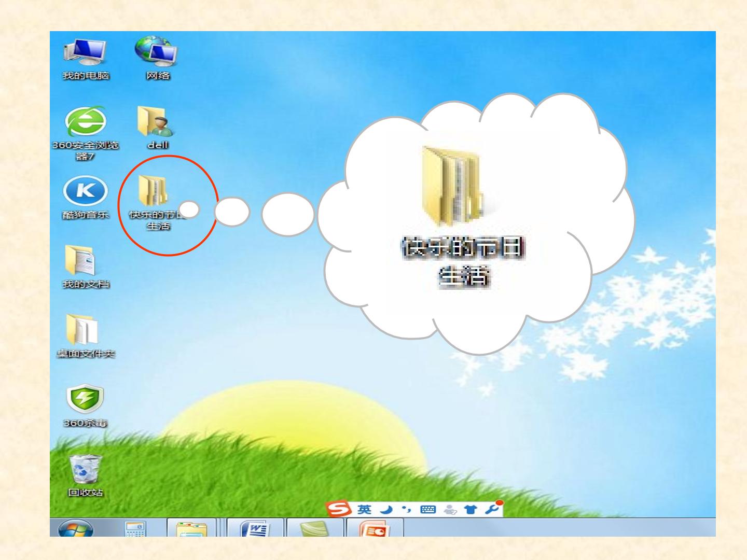Open the 桌面文件夹 folder icon
Image resolution: width=747 pixels, height=560 pixels.
(85, 336)
